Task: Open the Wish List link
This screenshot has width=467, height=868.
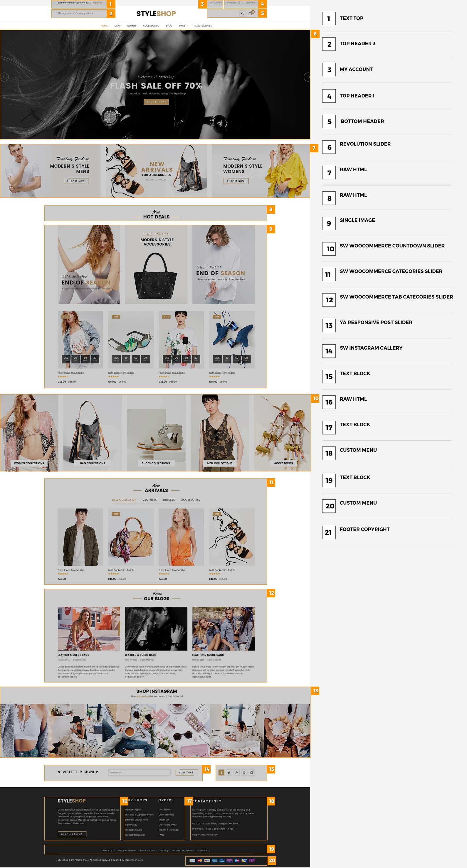Action: coord(233,3)
